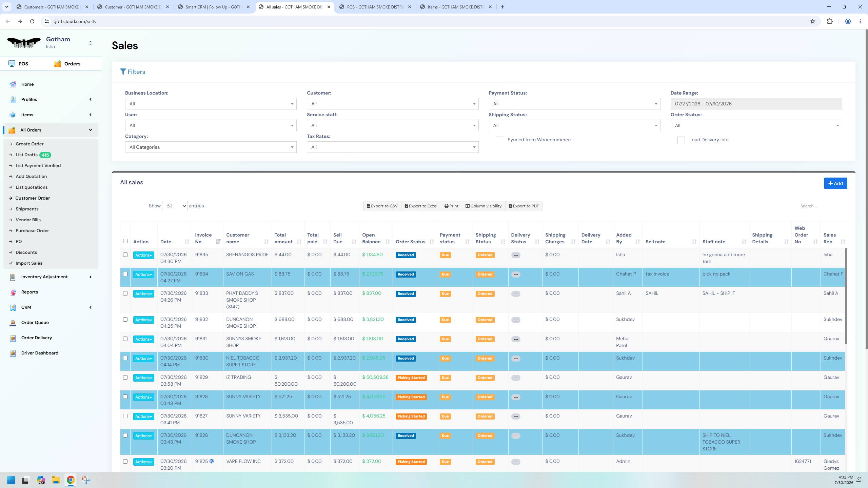Switch to the POS browser tab

(374, 7)
